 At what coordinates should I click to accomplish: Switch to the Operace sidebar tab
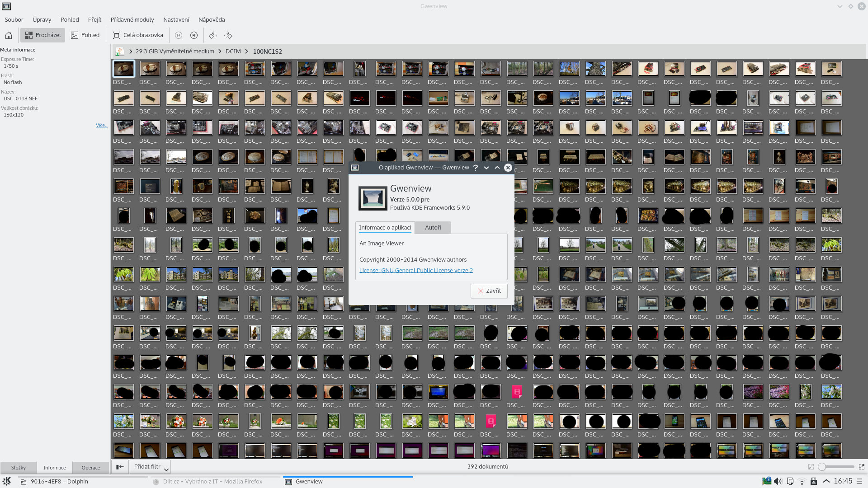tap(91, 468)
